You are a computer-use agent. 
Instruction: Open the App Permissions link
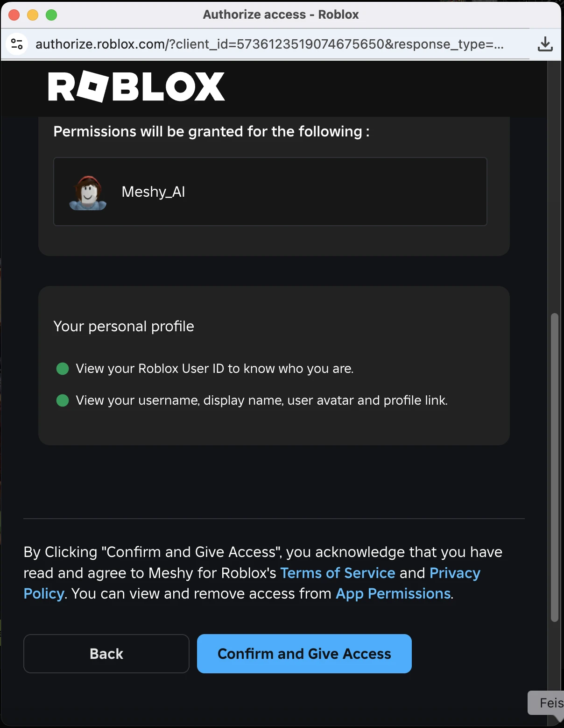[393, 593]
